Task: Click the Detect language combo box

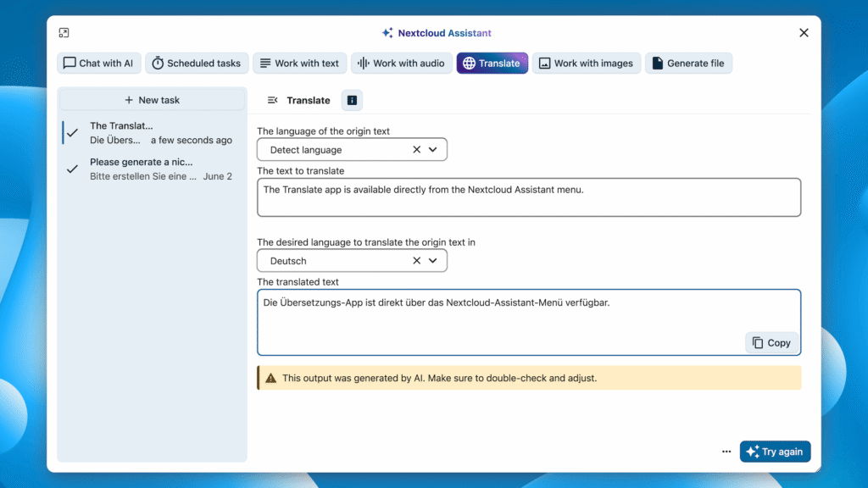Action: 352,149
